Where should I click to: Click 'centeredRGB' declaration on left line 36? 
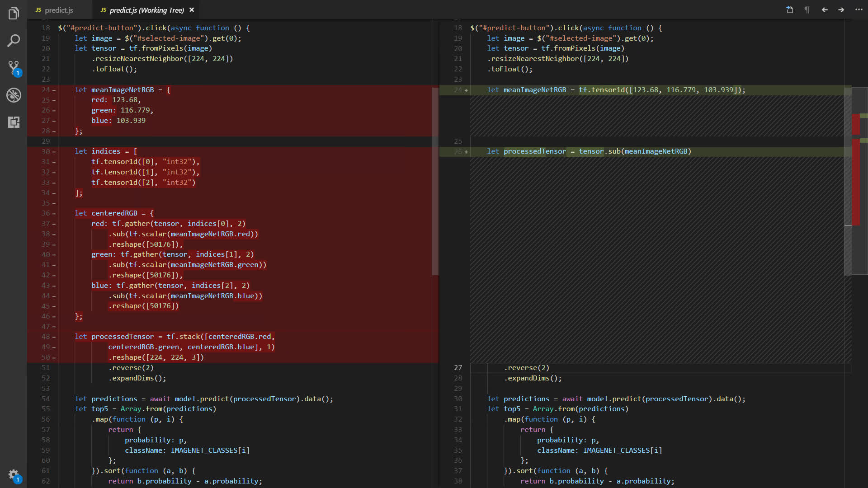[x=114, y=213]
